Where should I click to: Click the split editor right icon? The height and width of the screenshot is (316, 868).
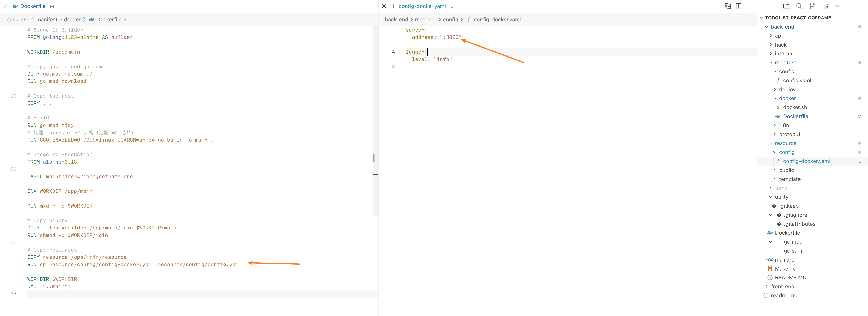(x=739, y=6)
